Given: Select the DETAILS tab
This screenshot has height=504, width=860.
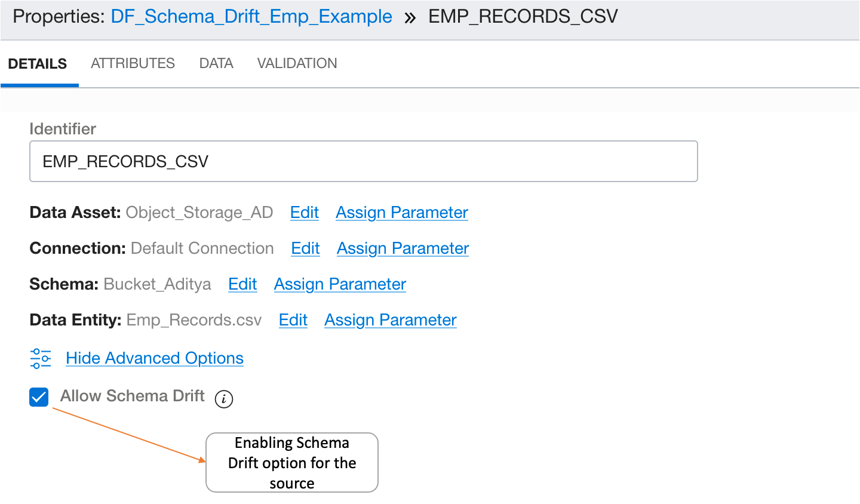Looking at the screenshot, I should click(x=38, y=64).
